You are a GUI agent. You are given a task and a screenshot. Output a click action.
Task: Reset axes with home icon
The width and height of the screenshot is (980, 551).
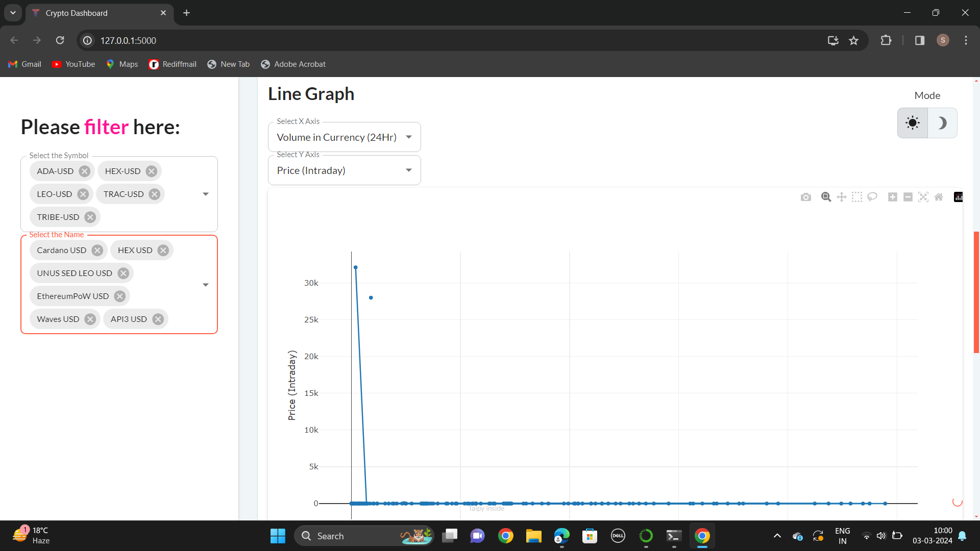tap(939, 197)
